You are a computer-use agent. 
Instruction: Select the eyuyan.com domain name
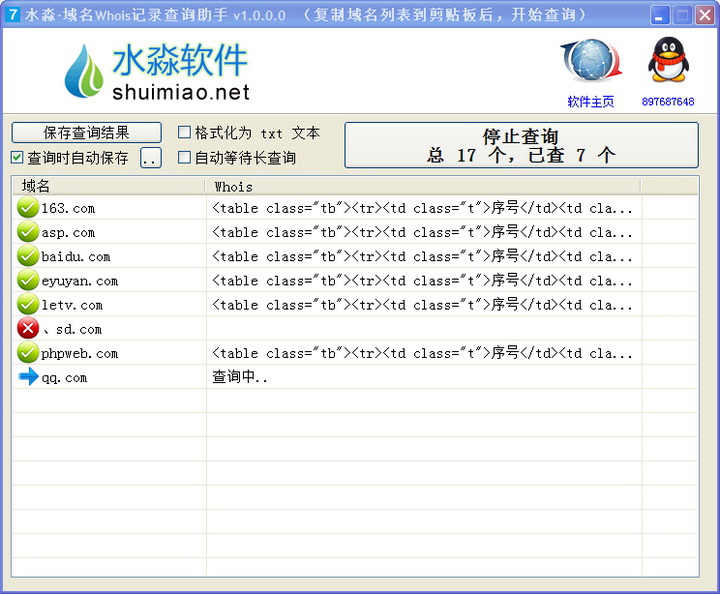79,281
